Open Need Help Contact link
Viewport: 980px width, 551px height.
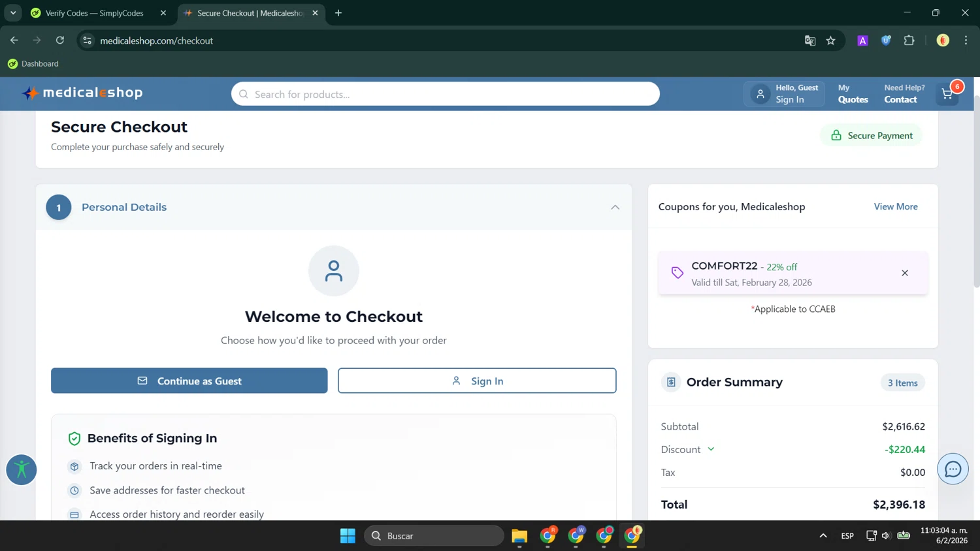point(904,94)
